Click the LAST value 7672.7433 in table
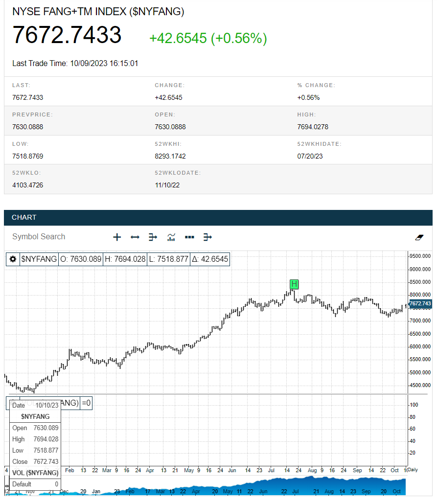437x504 pixels. point(28,98)
